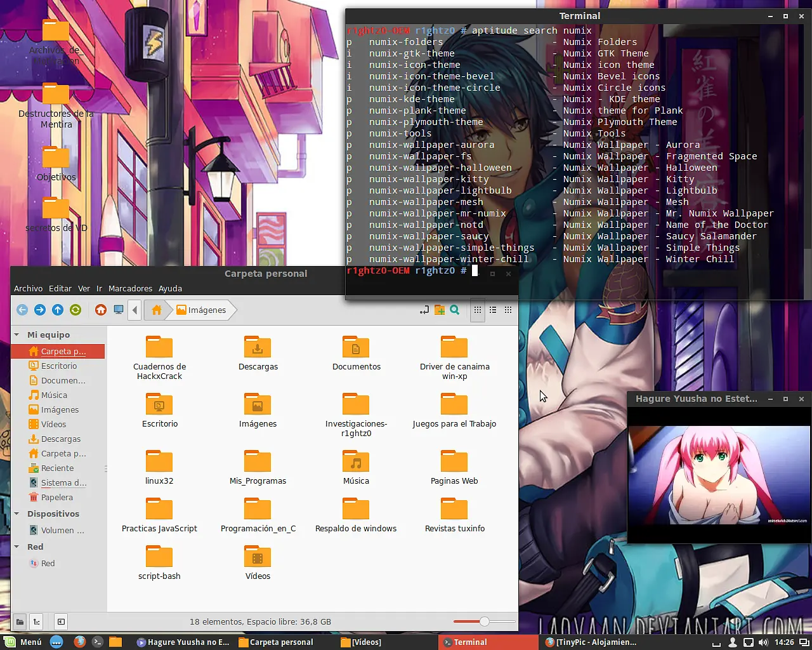Collapse the Dispositivos sidebar section
This screenshot has width=812, height=650.
click(x=16, y=514)
